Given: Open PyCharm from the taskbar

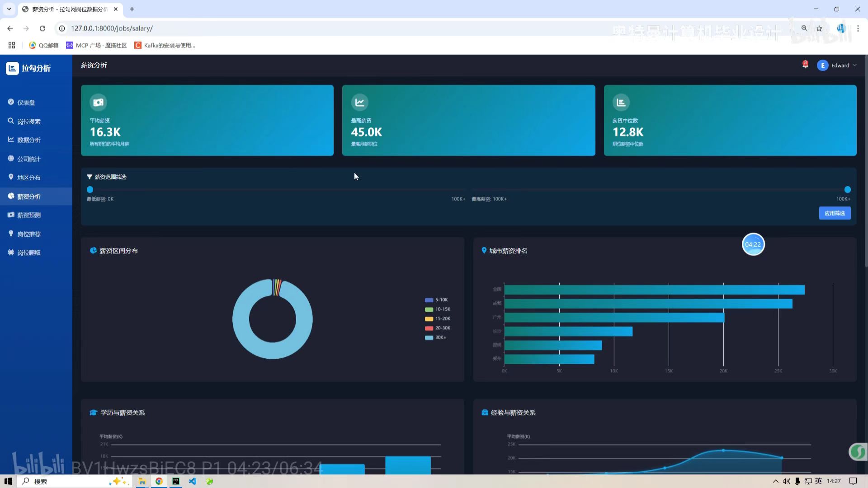Looking at the screenshot, I should coord(176,481).
